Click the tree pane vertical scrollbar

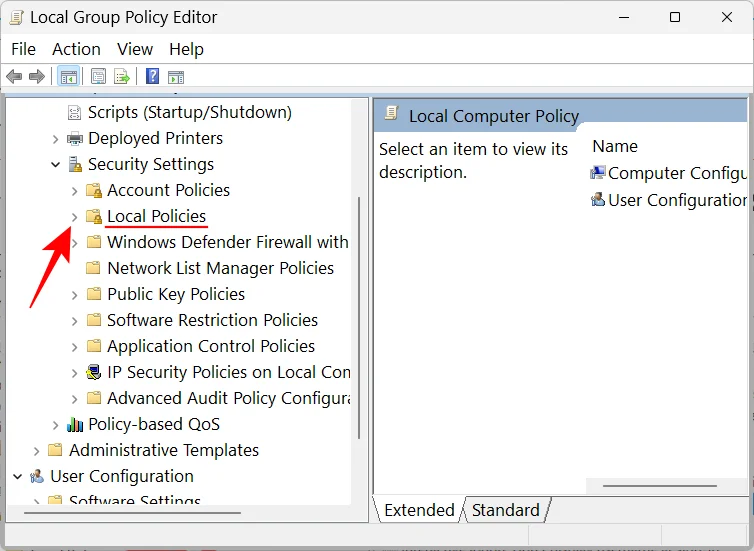[x=358, y=300]
